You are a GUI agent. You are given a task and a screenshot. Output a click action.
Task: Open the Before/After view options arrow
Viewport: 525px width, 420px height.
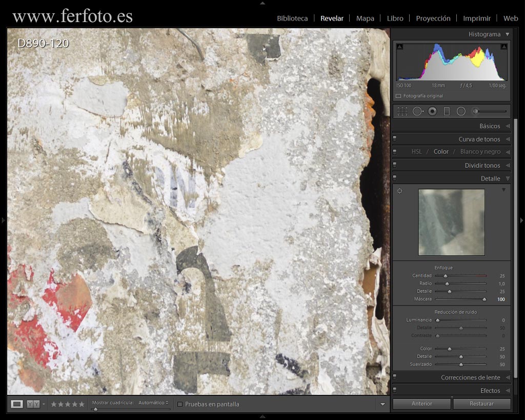click(44, 404)
